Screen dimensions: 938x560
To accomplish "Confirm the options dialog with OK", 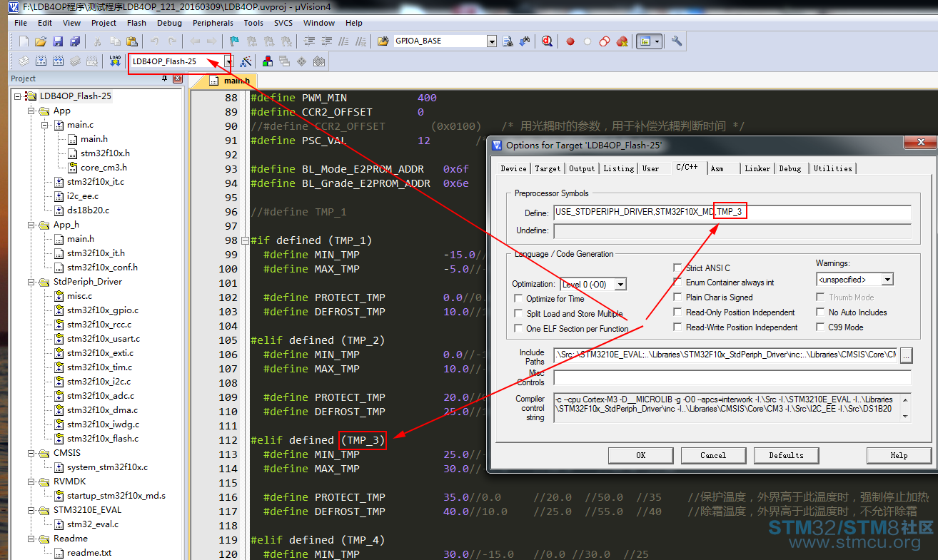I will click(640, 455).
